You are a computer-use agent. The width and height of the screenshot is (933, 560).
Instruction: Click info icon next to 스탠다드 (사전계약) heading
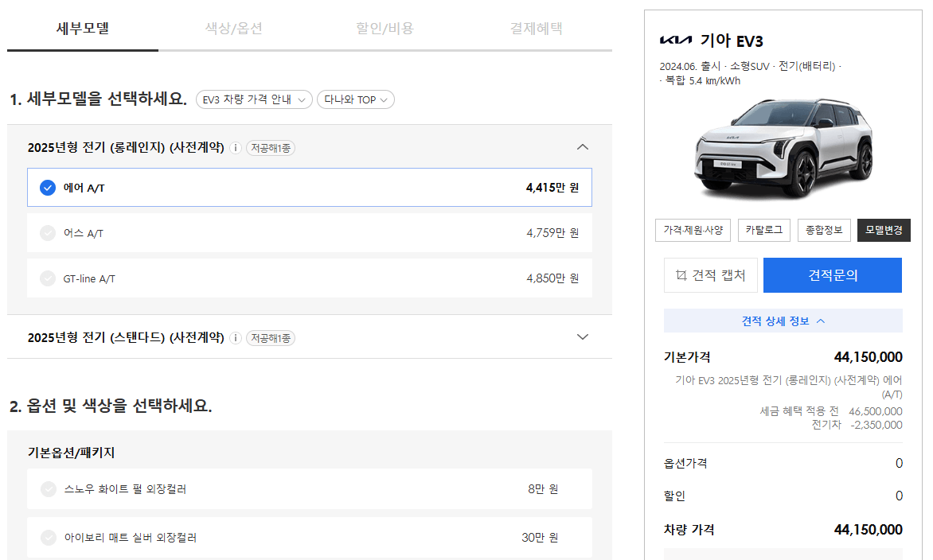236,337
